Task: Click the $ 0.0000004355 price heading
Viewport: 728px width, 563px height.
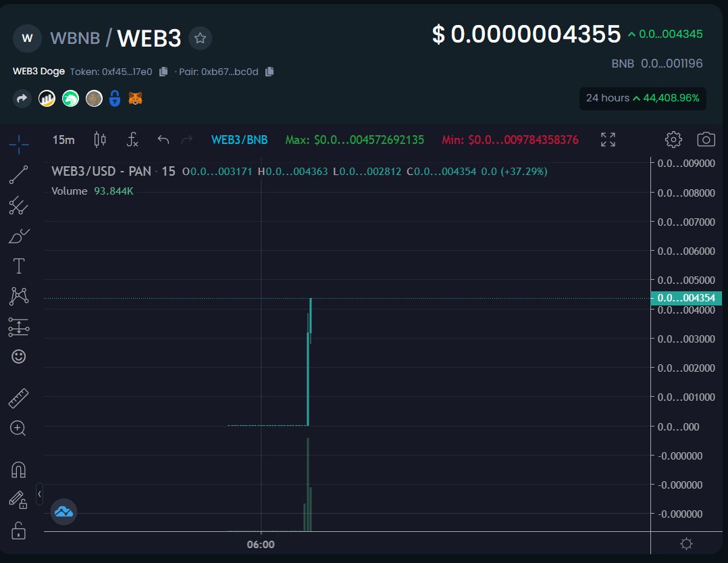Action: tap(527, 34)
